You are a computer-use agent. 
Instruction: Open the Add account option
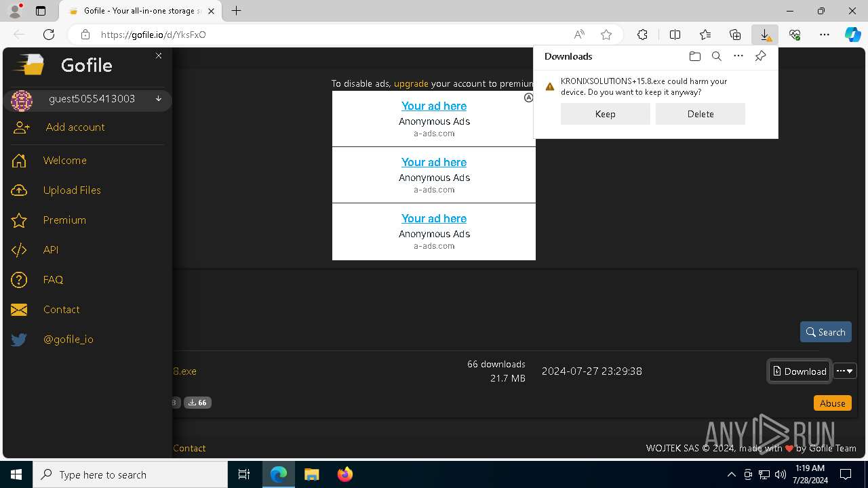coord(75,127)
